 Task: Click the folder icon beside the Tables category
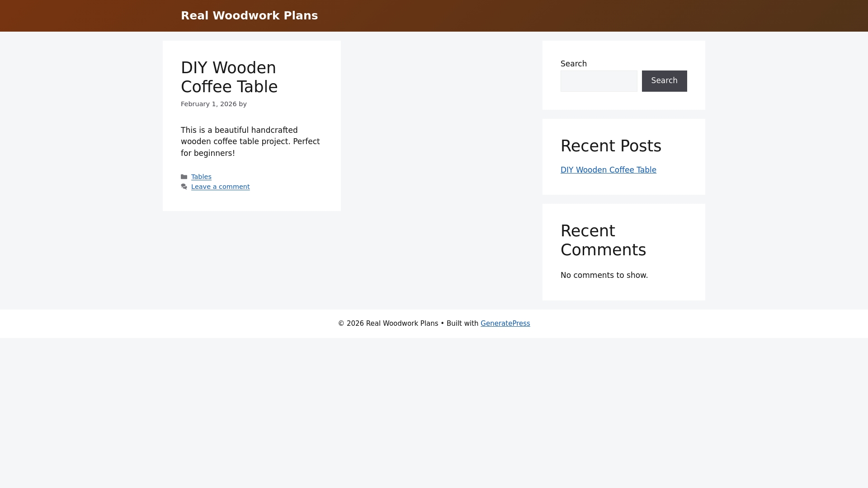click(184, 177)
